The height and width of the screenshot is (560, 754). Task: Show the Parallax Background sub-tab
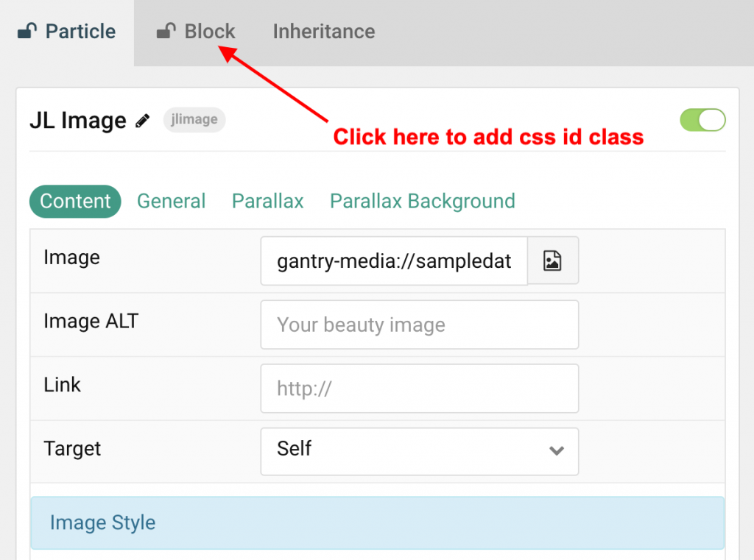pyautogui.click(x=422, y=202)
